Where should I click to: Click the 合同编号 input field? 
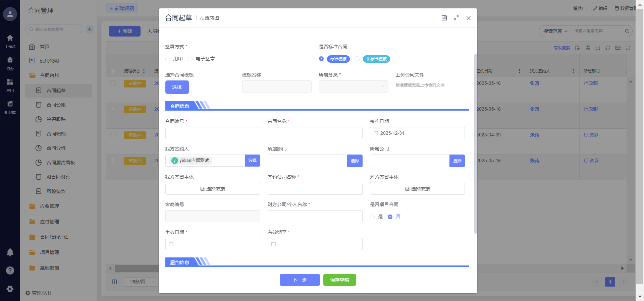213,133
